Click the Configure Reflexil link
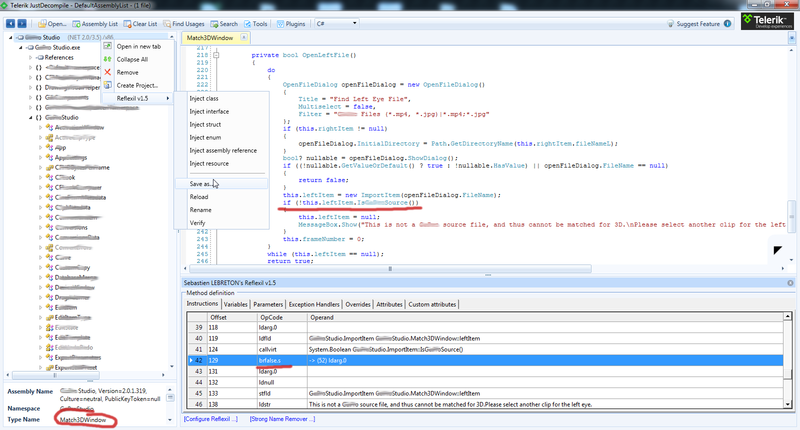Viewport: 800px width, 430px height. pyautogui.click(x=210, y=418)
